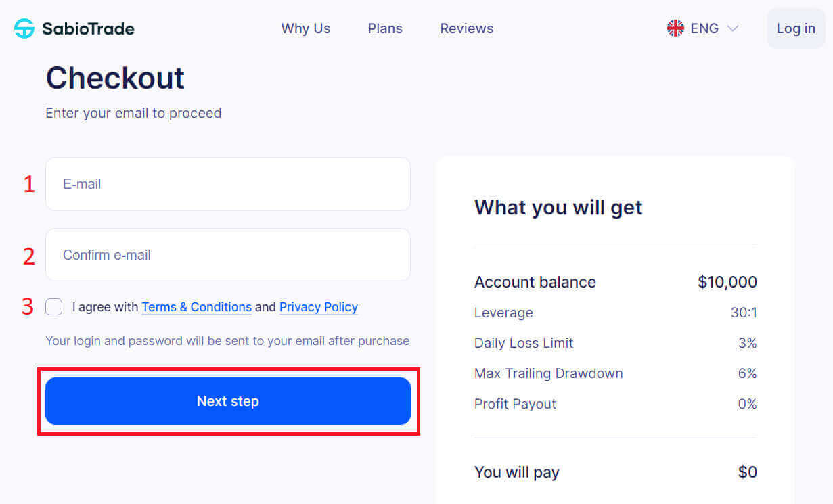833x504 pixels.
Task: Click the $10,000 account balance value
Action: tap(727, 282)
